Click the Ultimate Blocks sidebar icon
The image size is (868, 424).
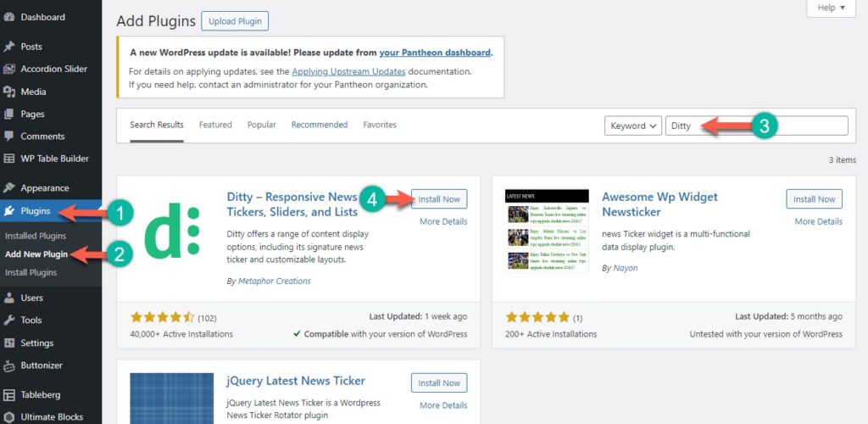8,417
